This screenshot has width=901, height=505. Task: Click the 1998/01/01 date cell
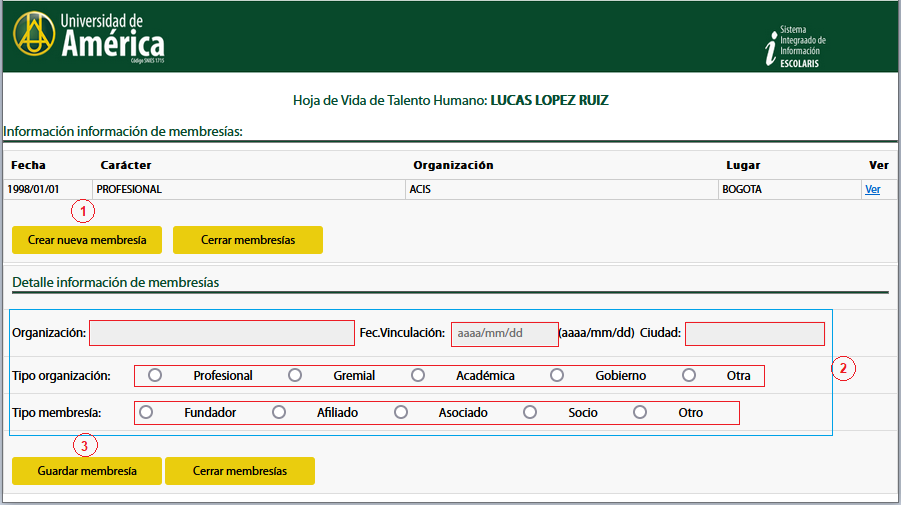(48, 189)
